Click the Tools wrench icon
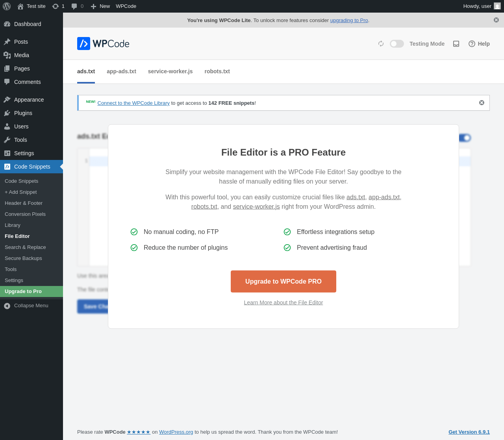504x440 pixels. tap(7, 140)
